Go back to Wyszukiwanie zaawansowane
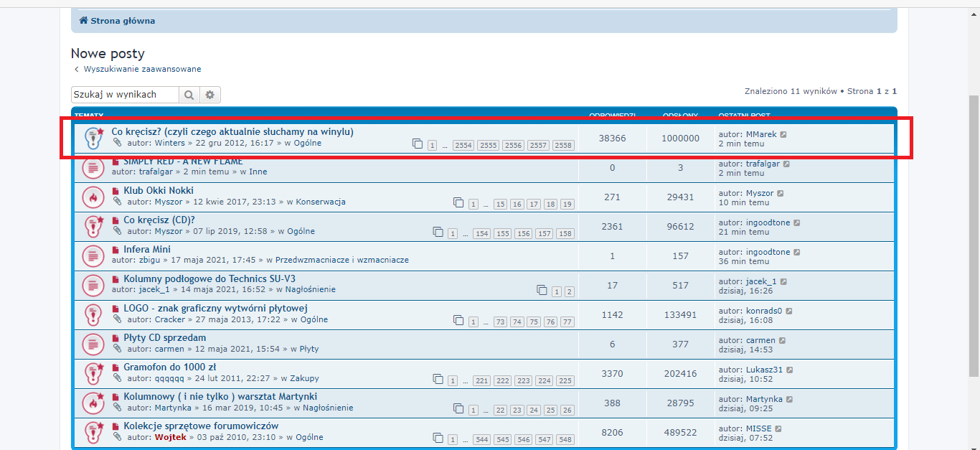 pos(142,69)
